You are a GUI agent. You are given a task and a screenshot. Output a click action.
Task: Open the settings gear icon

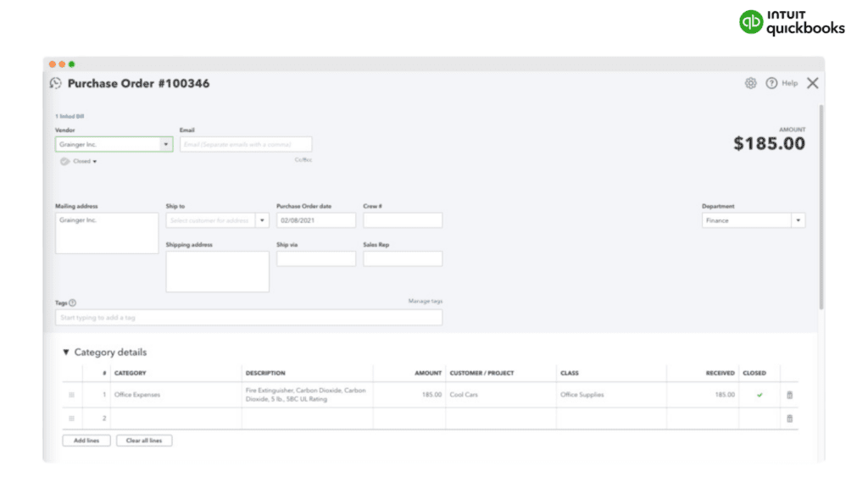(750, 83)
